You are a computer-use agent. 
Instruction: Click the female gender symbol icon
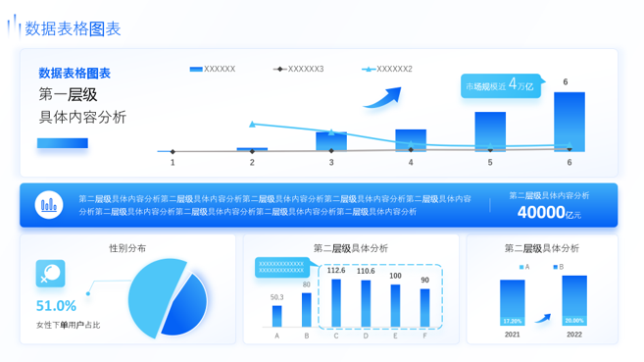coord(51,274)
